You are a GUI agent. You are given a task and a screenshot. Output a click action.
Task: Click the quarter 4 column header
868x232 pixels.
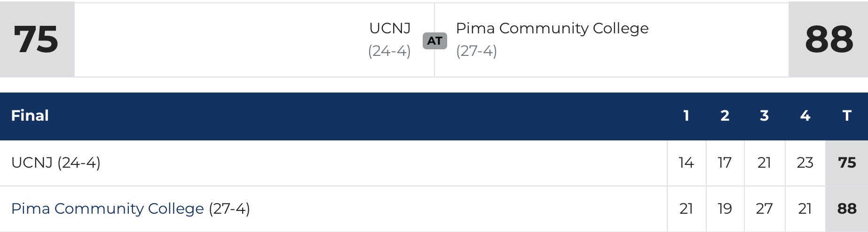pos(805,116)
